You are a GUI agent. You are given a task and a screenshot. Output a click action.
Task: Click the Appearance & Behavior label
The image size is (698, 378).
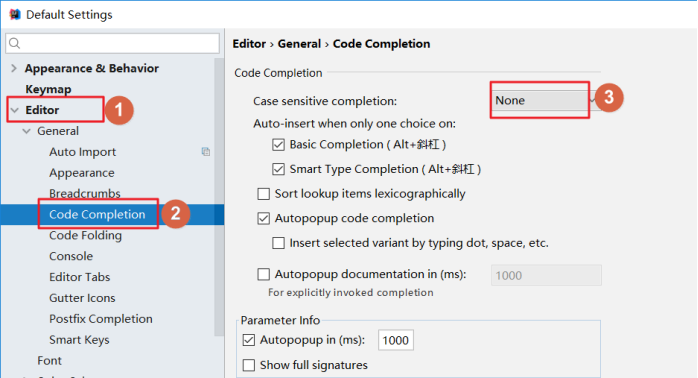(92, 68)
